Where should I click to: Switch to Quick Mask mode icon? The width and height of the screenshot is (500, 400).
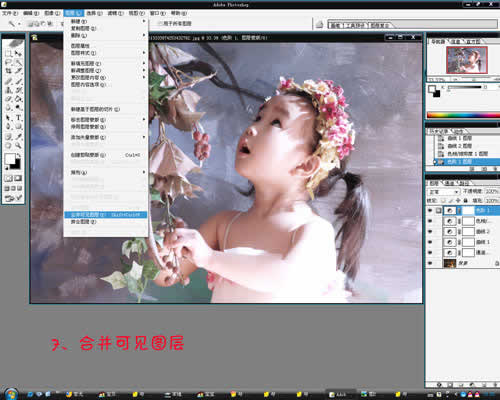(x=18, y=178)
